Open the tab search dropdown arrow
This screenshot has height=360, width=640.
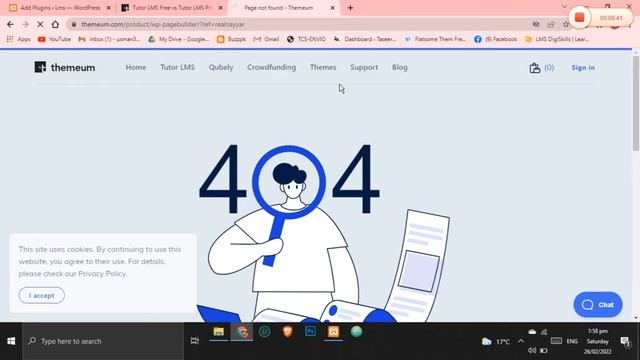point(564,6)
